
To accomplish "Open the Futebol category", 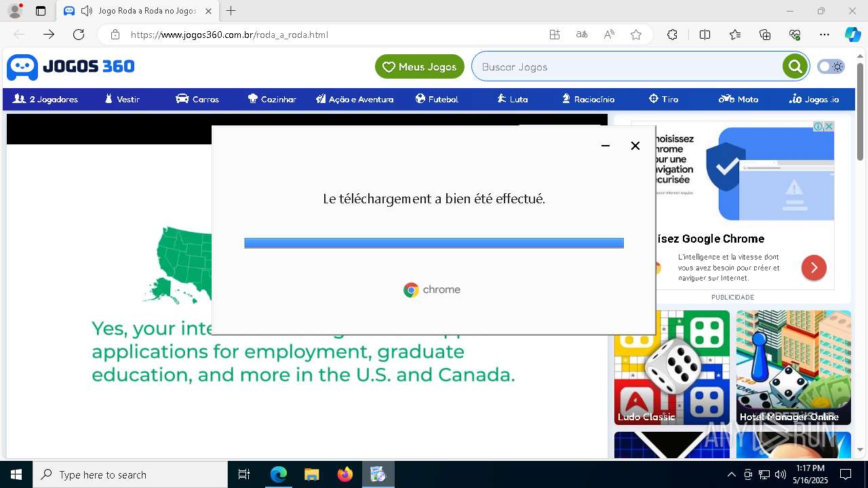I will [437, 99].
